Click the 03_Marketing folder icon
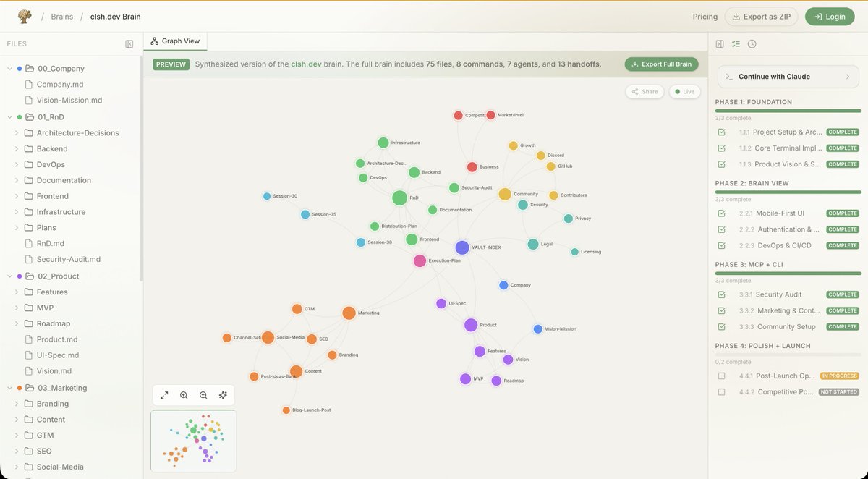This screenshot has height=479, width=868. point(30,388)
